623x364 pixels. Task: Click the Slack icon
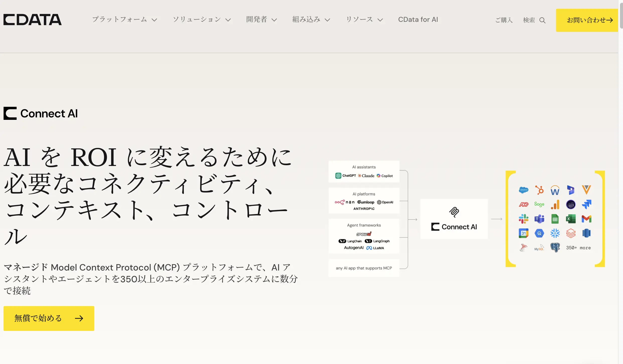pos(523,219)
